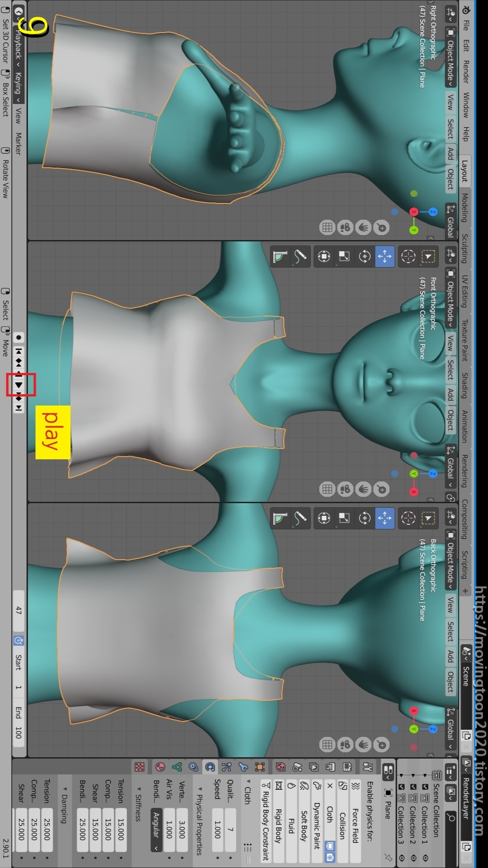Viewport: 488px width, 868px height.
Task: Toggle camera view gizmo in Front Orthographic view
Action: click(x=346, y=489)
